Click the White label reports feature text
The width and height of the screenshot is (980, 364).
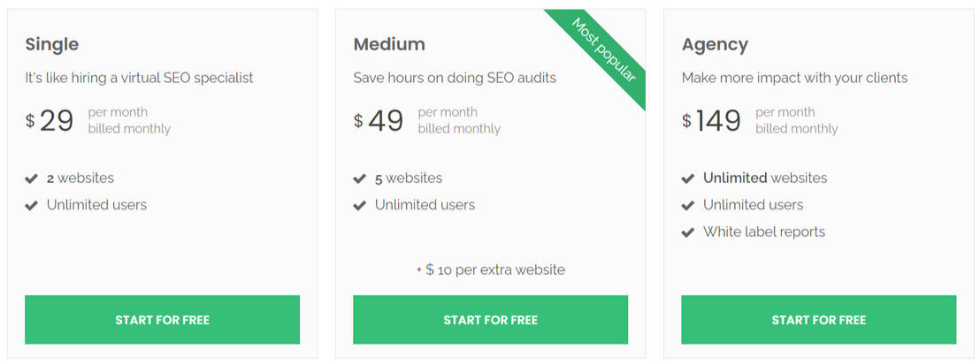pyautogui.click(x=764, y=232)
